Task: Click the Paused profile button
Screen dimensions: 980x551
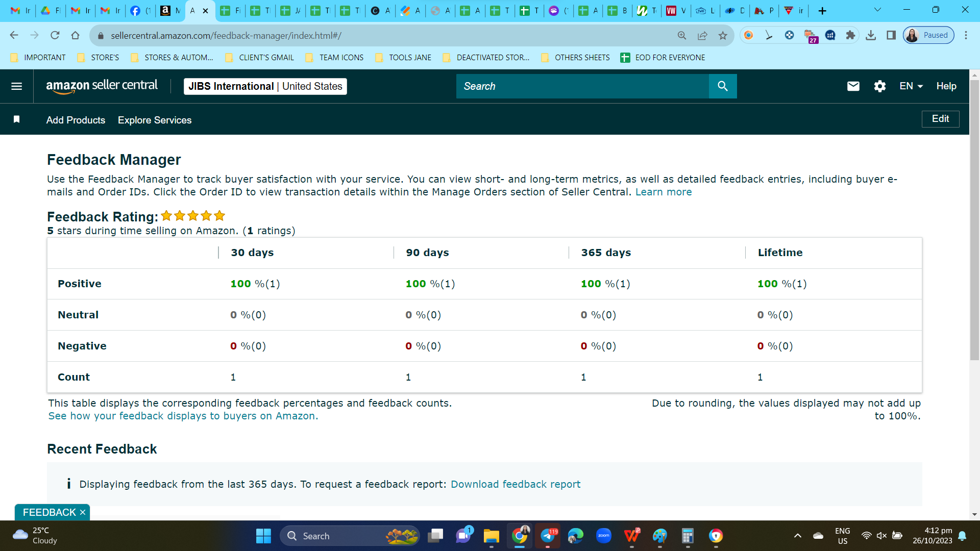Action: [x=928, y=35]
